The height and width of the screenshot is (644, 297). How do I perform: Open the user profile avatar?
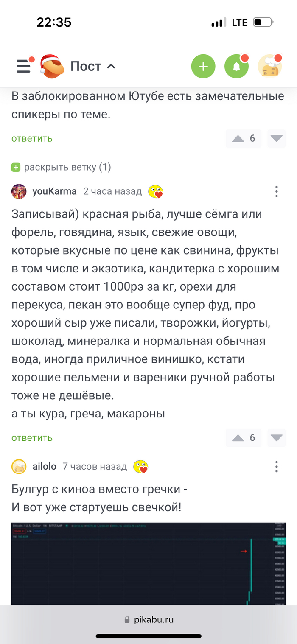coord(270,66)
